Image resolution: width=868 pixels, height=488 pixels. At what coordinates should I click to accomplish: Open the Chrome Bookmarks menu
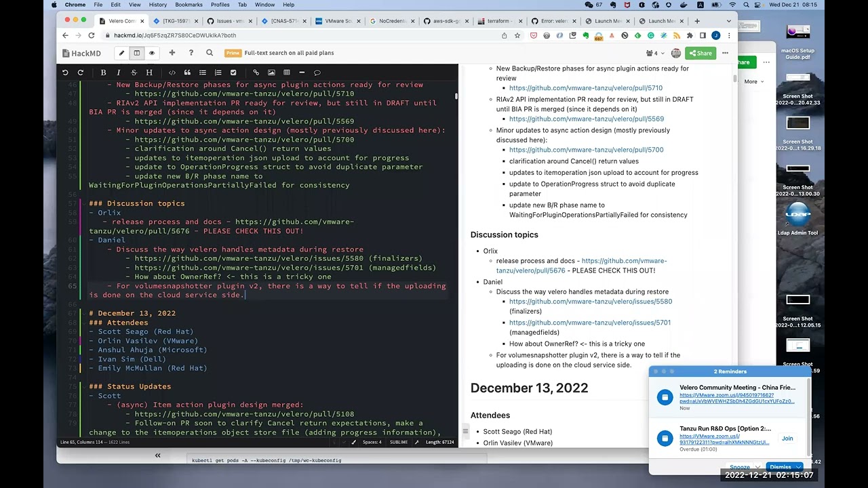point(189,5)
